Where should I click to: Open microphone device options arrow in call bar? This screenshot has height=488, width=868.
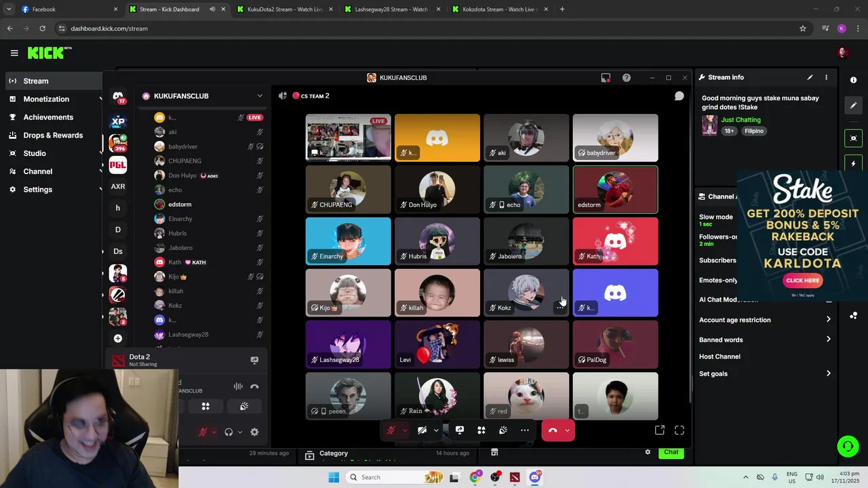click(x=405, y=430)
